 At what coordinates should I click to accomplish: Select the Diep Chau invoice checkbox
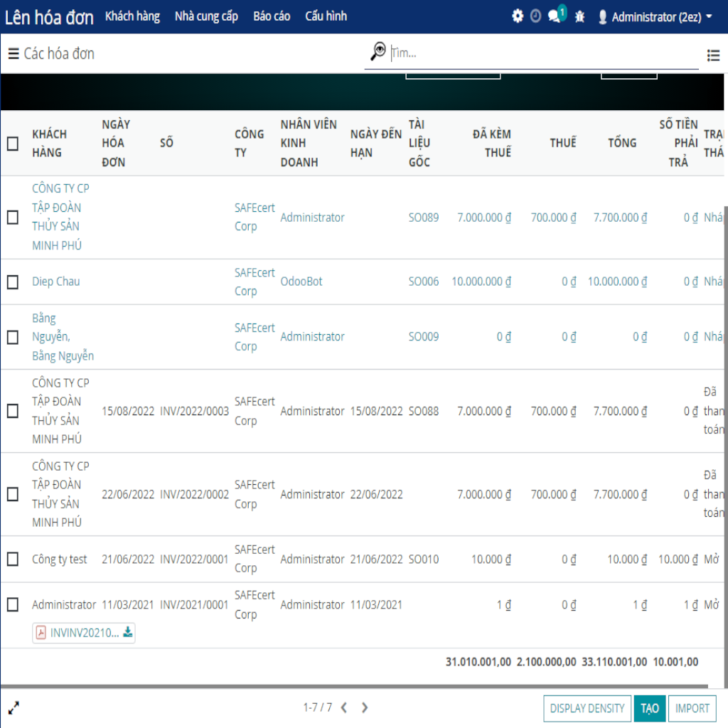click(x=13, y=282)
